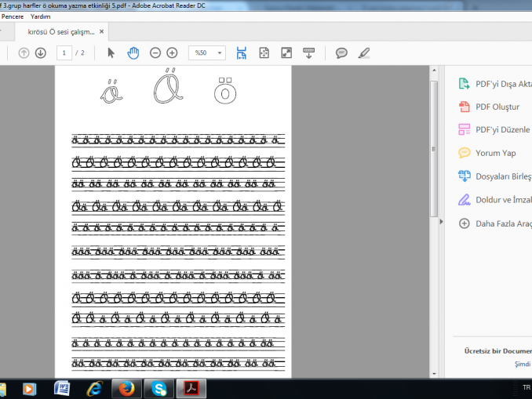The height and width of the screenshot is (399, 532).
Task: Close the kırösü Ö sesi document tab
Action: click(x=101, y=32)
